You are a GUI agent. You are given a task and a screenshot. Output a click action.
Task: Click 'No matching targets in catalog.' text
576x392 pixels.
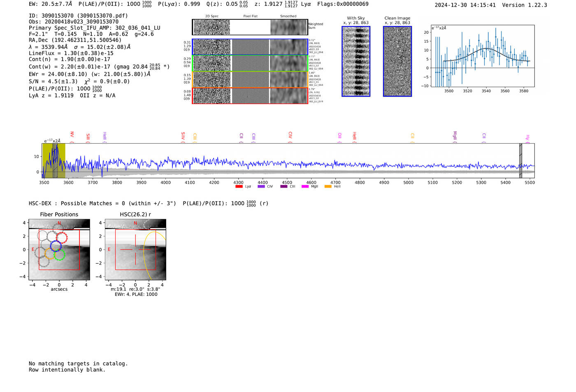coord(78,364)
